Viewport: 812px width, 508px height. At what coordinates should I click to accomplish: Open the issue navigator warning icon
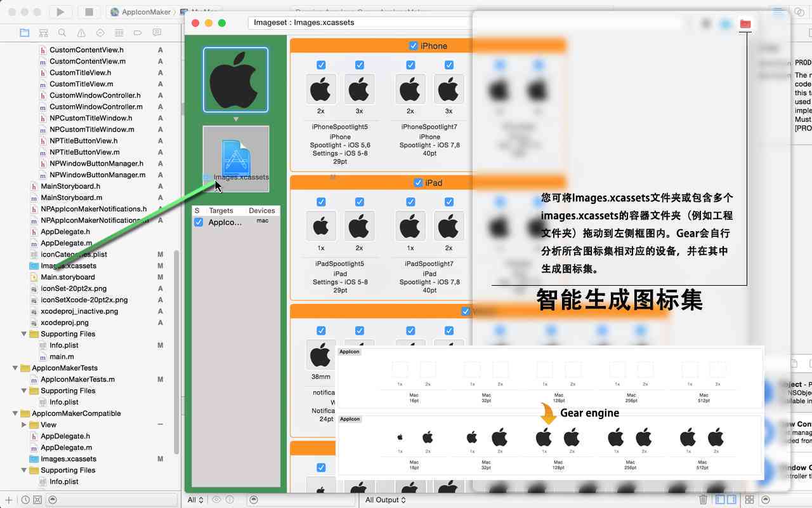point(81,32)
